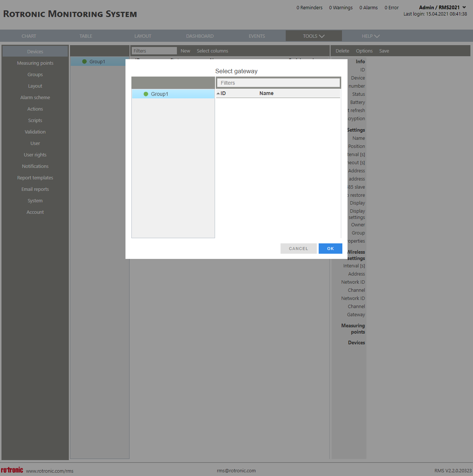This screenshot has width=473, height=476.
Task: Expand the TOOLS dropdown menu
Action: (314, 36)
